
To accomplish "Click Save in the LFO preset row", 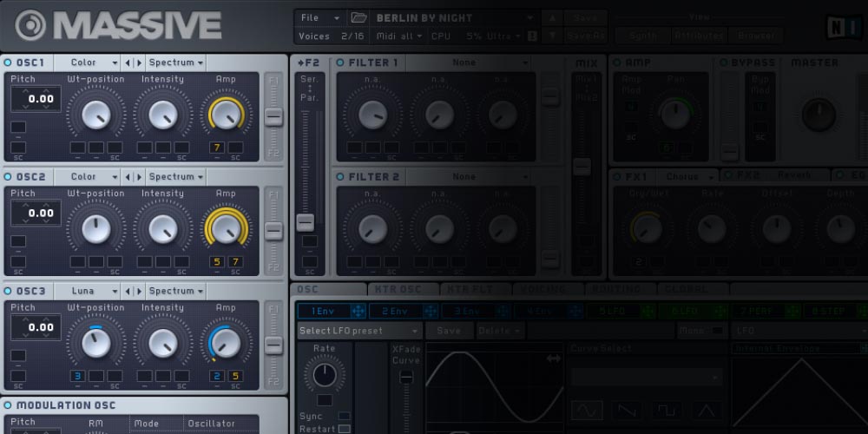I will click(449, 331).
